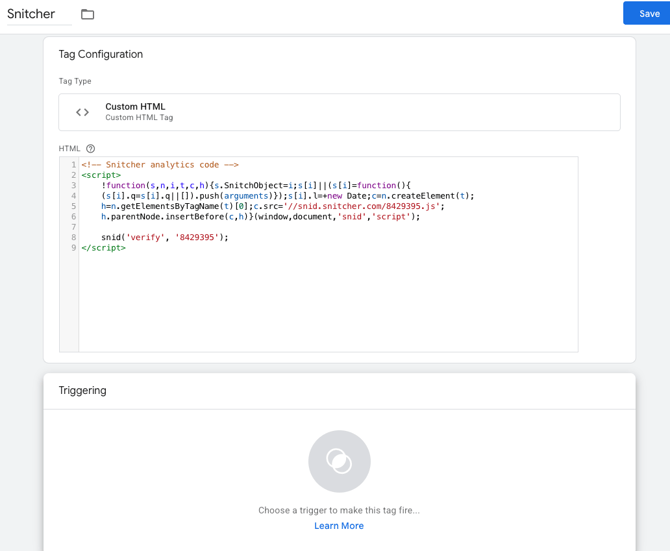Screen dimensions: 670x551
Task: Click line number 7 in the gutter
Action: pyautogui.click(x=73, y=227)
